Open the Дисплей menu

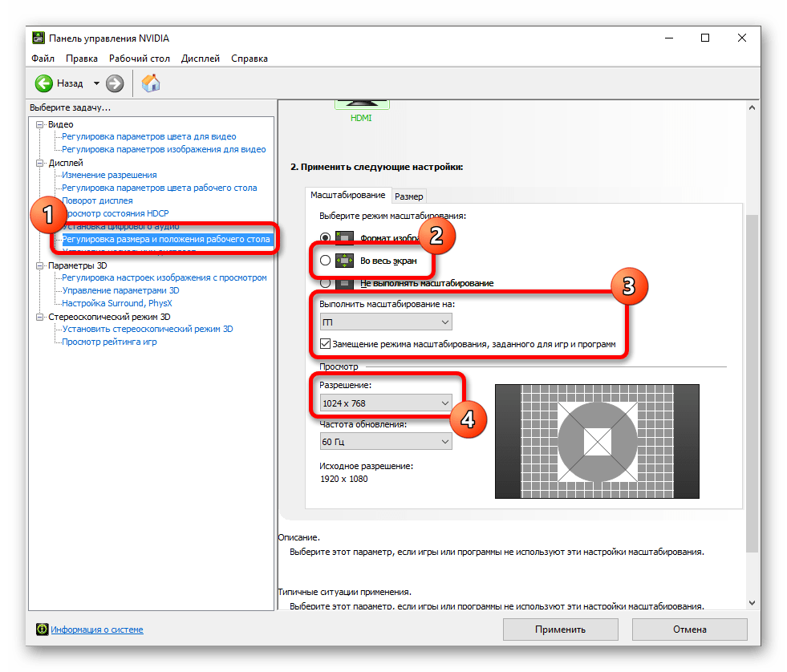coord(201,59)
